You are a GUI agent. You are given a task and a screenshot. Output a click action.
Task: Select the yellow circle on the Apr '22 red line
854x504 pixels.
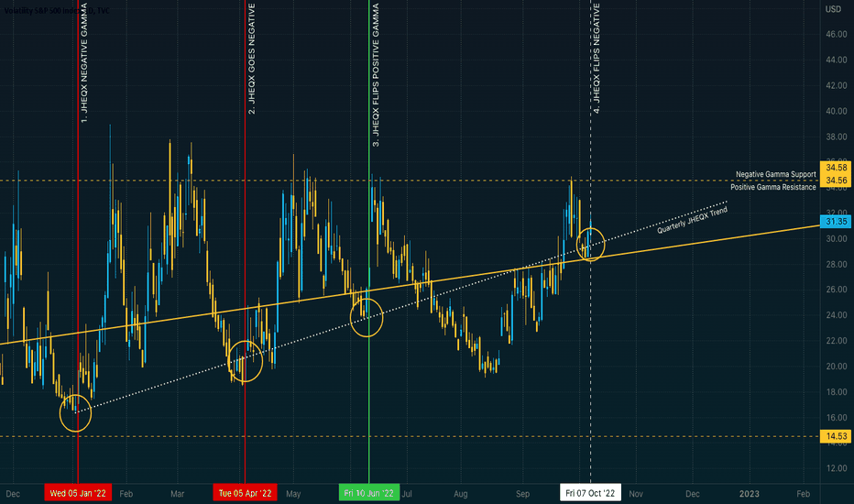coord(245,361)
